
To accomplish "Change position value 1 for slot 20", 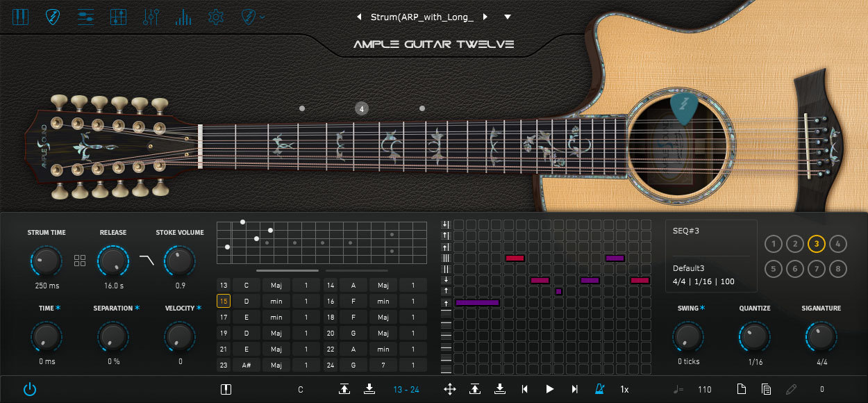I will coord(413,333).
